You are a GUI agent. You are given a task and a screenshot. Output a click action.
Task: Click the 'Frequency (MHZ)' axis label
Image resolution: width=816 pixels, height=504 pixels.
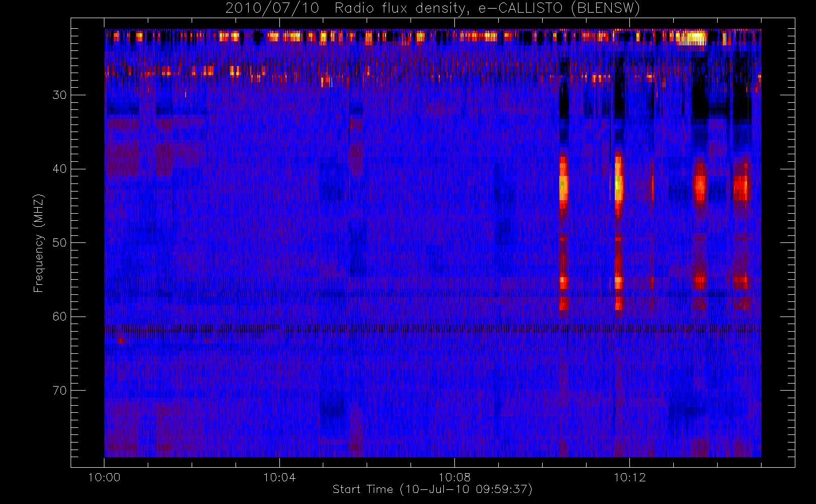click(38, 243)
